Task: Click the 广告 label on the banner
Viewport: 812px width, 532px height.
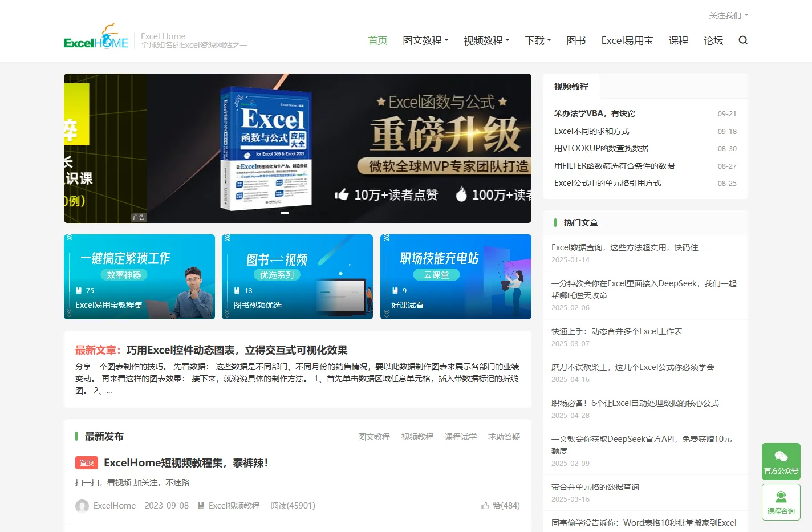Action: pos(139,217)
